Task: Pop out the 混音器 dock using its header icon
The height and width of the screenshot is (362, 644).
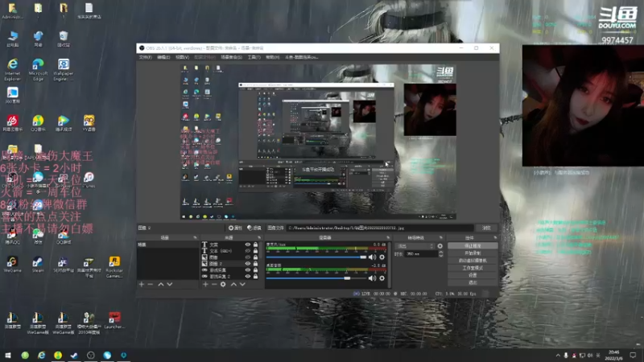Action: [388, 237]
